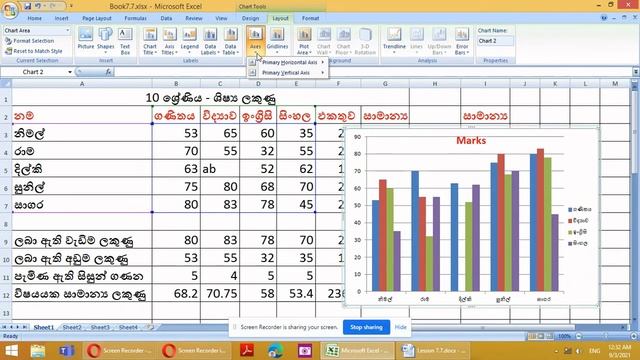The height and width of the screenshot is (360, 640).
Task: Click the Undo icon in quick access toolbar
Action: (x=38, y=6)
